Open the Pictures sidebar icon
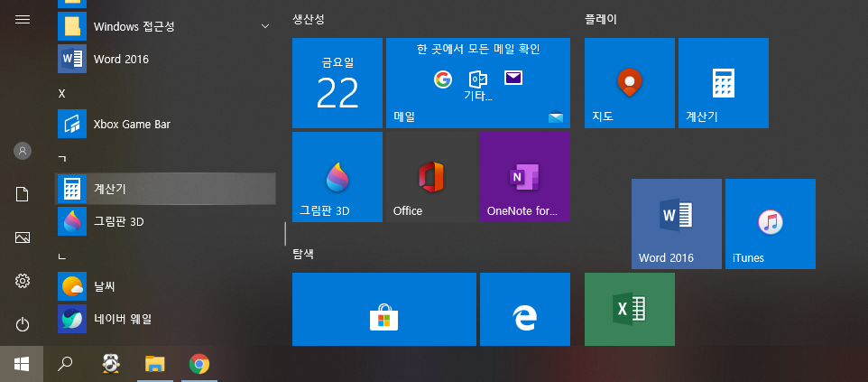868x382 pixels. 23,238
